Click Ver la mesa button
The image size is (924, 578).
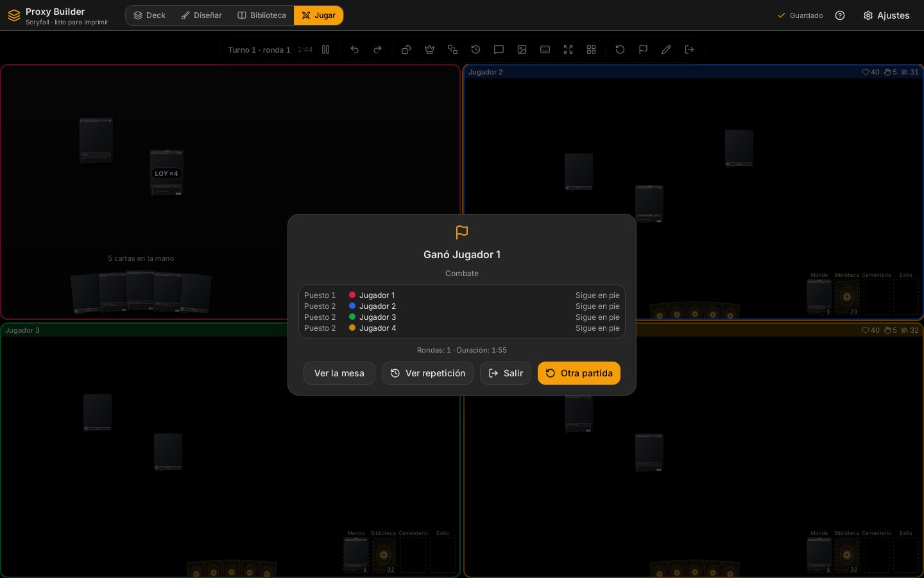[x=339, y=373]
